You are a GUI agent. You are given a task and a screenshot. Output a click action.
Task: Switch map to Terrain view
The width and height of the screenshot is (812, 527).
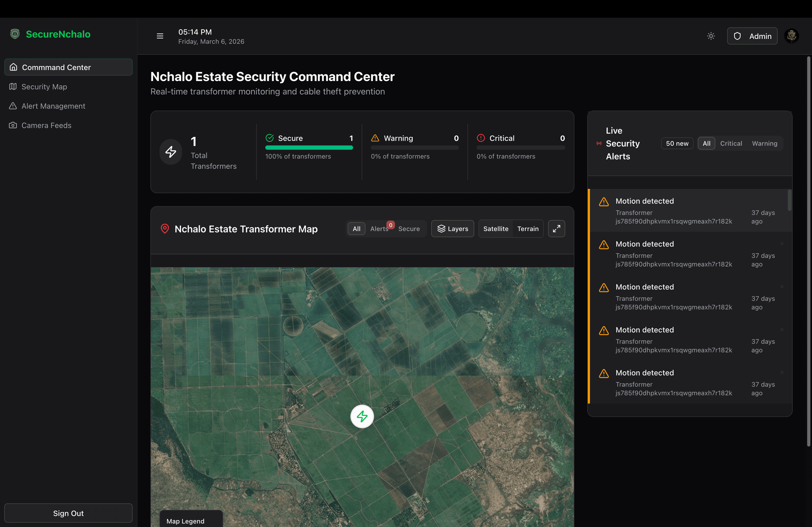pos(527,229)
